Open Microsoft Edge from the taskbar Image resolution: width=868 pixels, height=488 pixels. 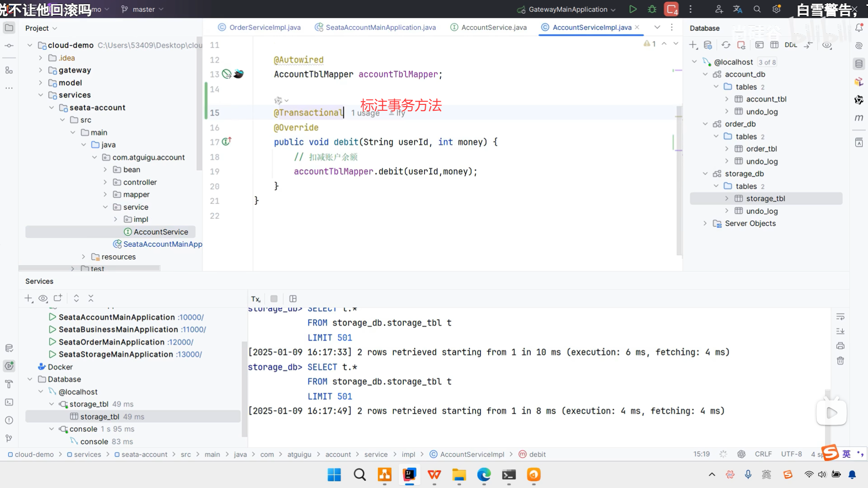pyautogui.click(x=484, y=474)
